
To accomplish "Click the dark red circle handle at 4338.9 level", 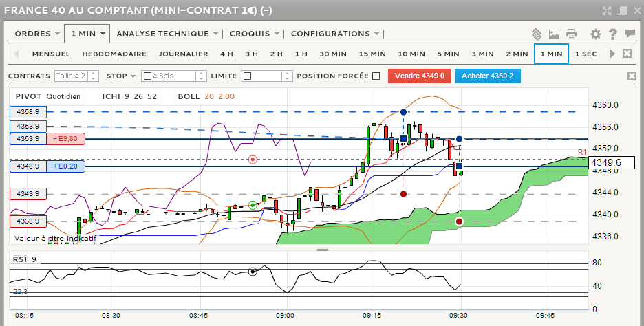I will (x=459, y=221).
